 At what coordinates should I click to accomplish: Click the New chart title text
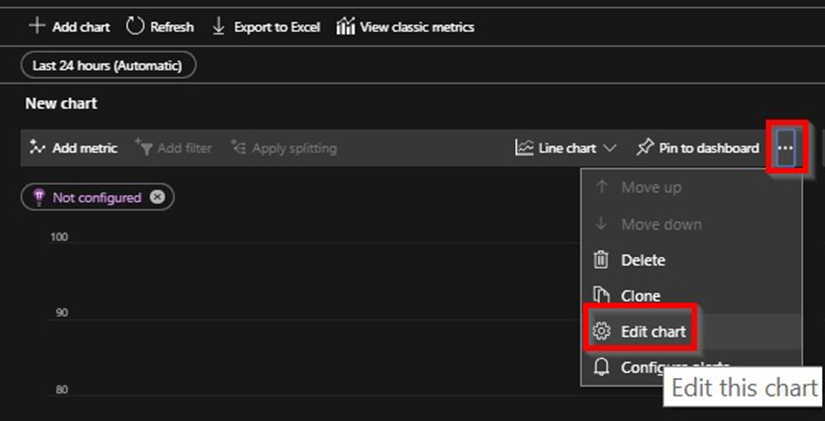pyautogui.click(x=61, y=103)
